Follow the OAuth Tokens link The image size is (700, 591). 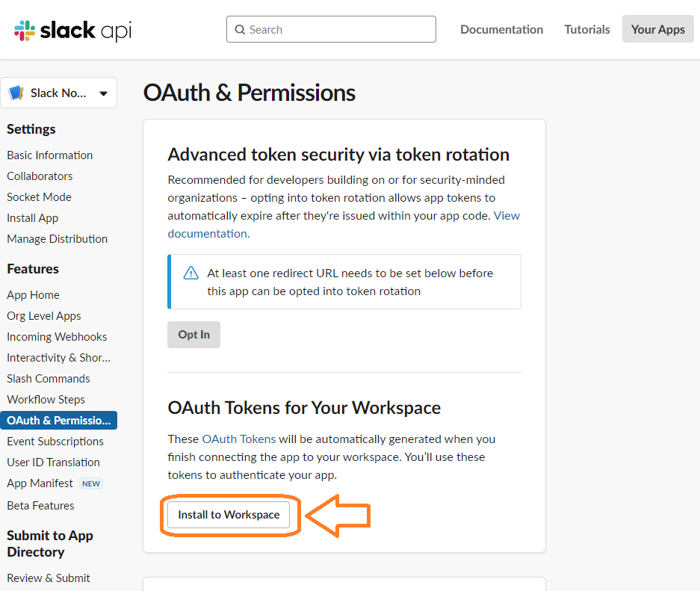239,439
